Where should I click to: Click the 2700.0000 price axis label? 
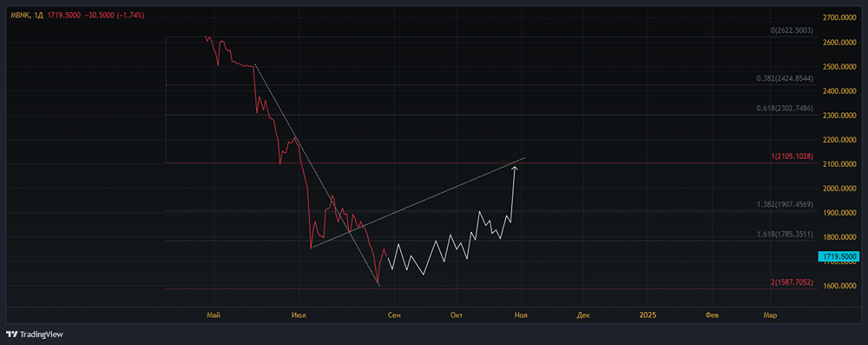pos(838,17)
